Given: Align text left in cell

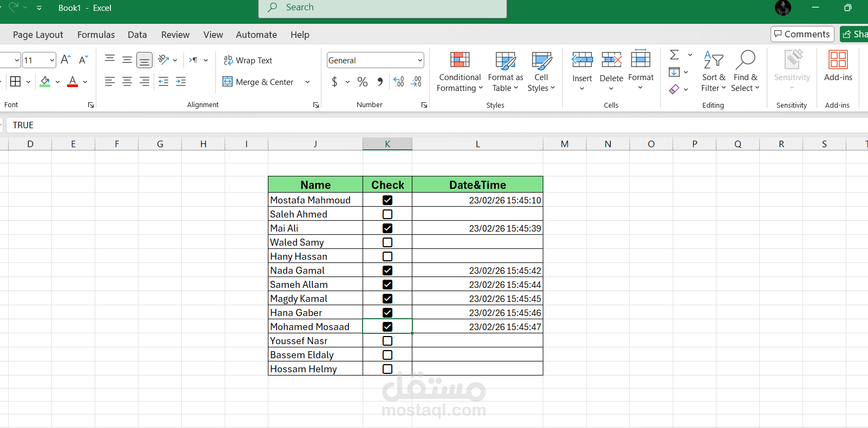Looking at the screenshot, I should point(110,82).
